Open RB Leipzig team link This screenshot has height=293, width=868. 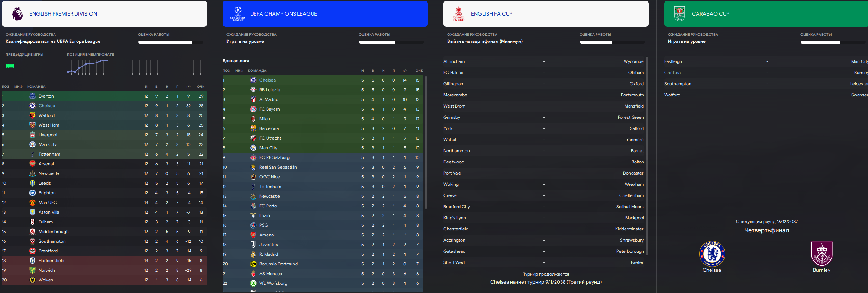[270, 90]
